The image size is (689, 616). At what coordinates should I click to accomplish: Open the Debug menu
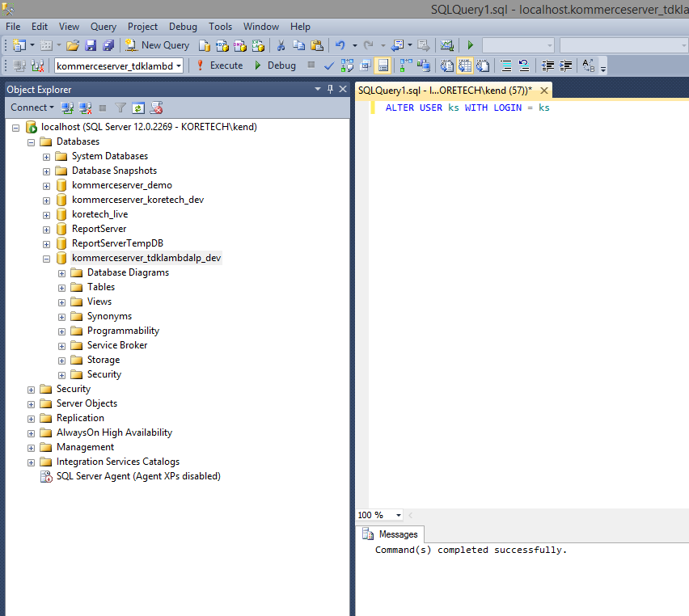[183, 27]
